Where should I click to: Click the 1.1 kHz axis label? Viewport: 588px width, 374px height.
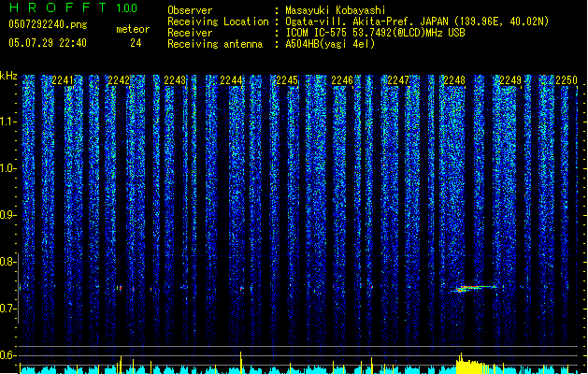click(x=7, y=122)
